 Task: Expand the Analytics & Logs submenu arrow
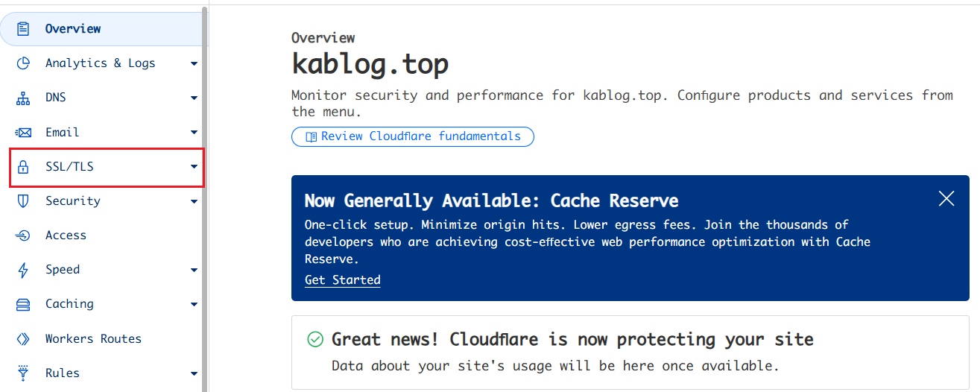pos(194,64)
